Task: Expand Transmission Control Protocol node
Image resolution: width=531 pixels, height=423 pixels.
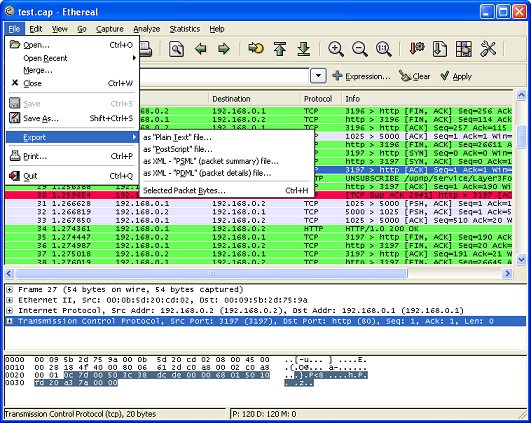Action: (x=10, y=321)
